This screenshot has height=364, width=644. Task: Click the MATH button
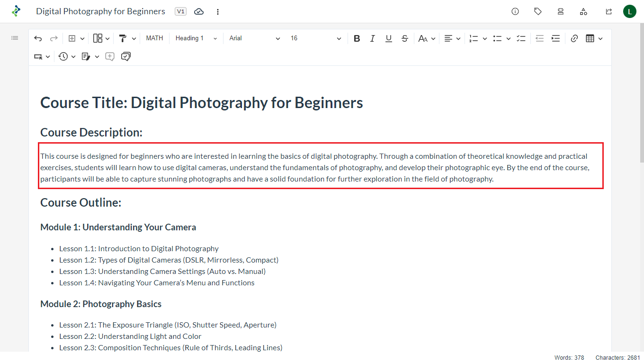click(x=154, y=38)
